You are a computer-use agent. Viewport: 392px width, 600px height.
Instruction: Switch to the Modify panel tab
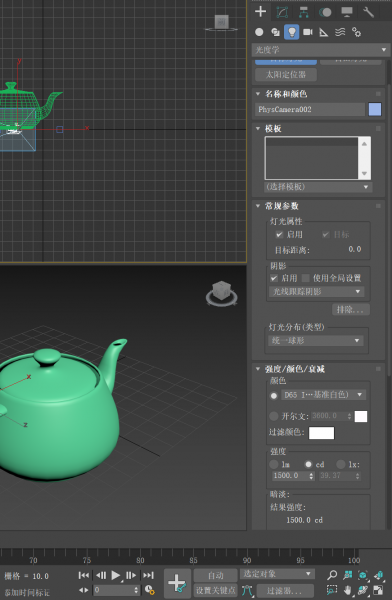282,12
